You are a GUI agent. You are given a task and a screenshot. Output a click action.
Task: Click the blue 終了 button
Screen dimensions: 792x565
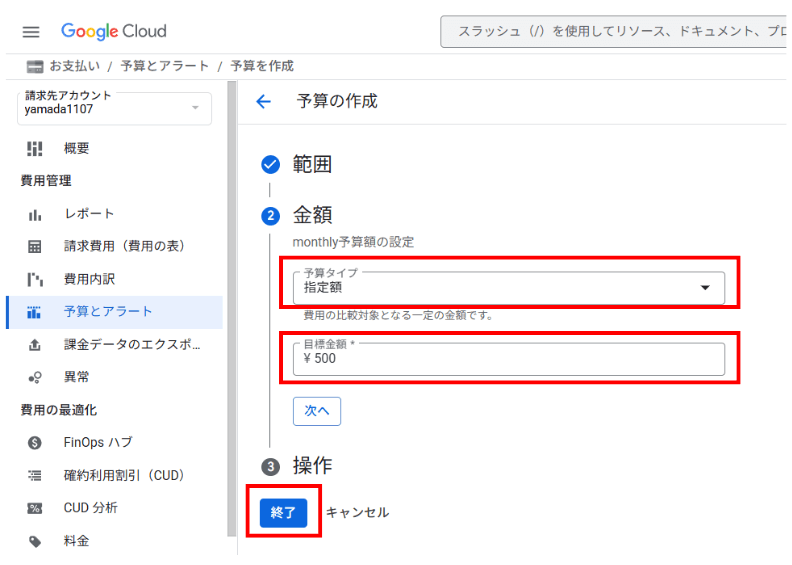[x=283, y=512]
